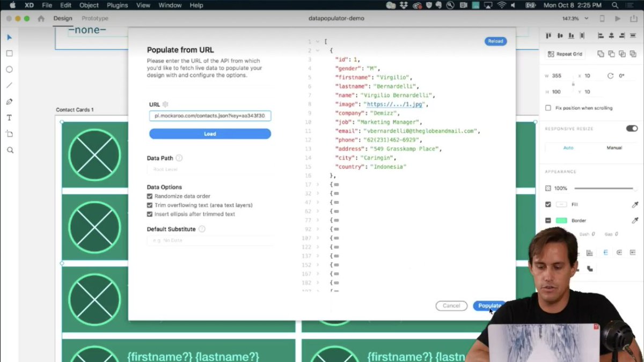Apply the Add boolean operation

[601, 54]
